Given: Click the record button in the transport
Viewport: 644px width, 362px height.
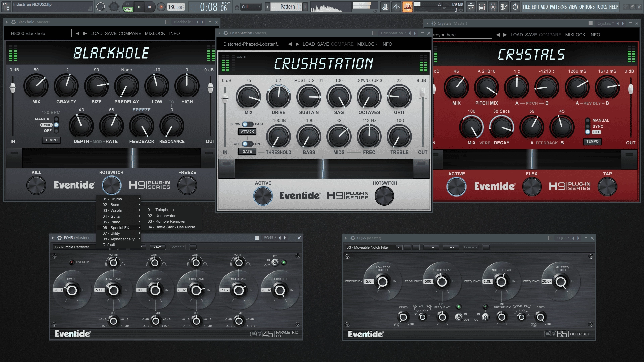Looking at the screenshot, I should click(161, 7).
